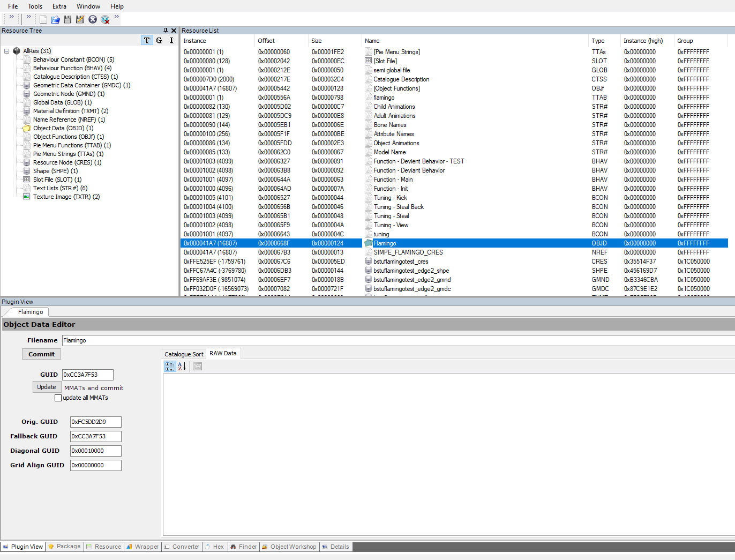Click the Open package folder icon

pyautogui.click(x=56, y=19)
